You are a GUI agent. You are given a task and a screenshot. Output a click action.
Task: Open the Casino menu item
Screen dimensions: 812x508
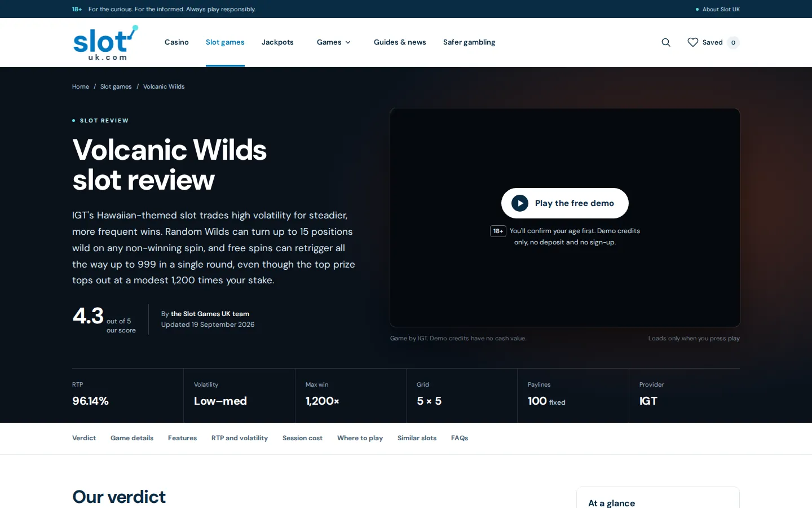pyautogui.click(x=176, y=42)
